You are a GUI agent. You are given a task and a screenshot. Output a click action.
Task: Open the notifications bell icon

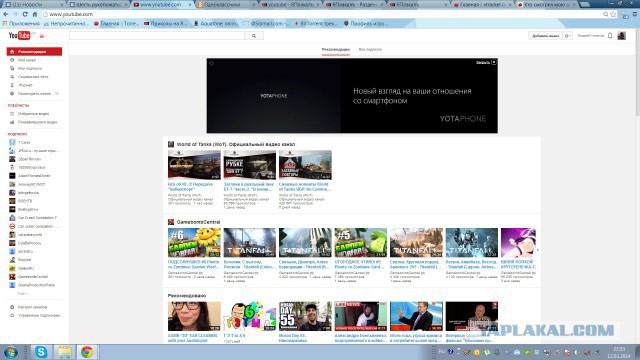pyautogui.click(x=610, y=36)
